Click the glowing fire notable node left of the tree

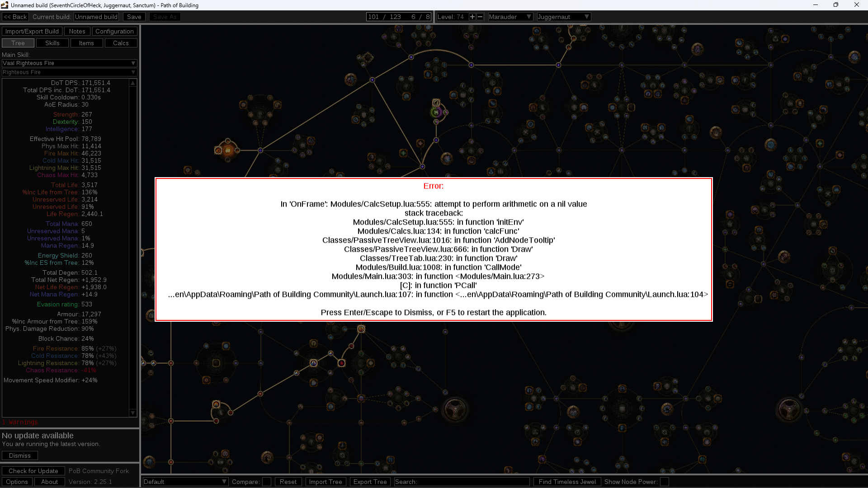[x=228, y=150]
